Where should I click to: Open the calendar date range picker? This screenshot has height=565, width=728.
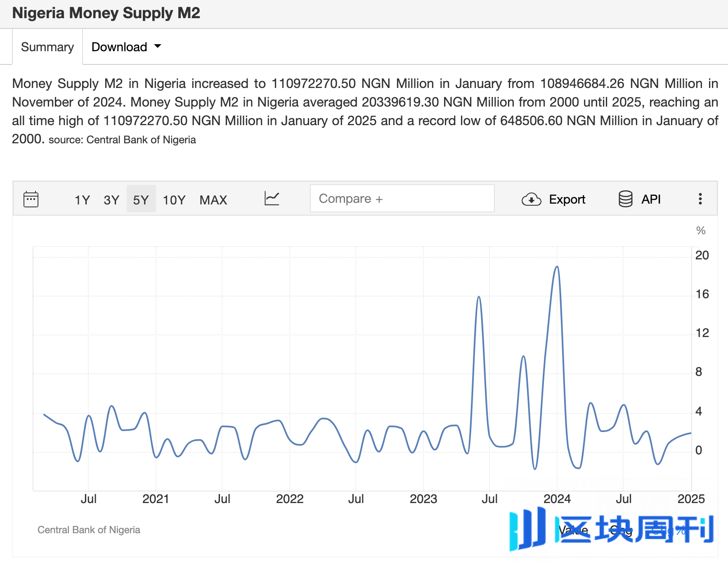click(x=31, y=199)
